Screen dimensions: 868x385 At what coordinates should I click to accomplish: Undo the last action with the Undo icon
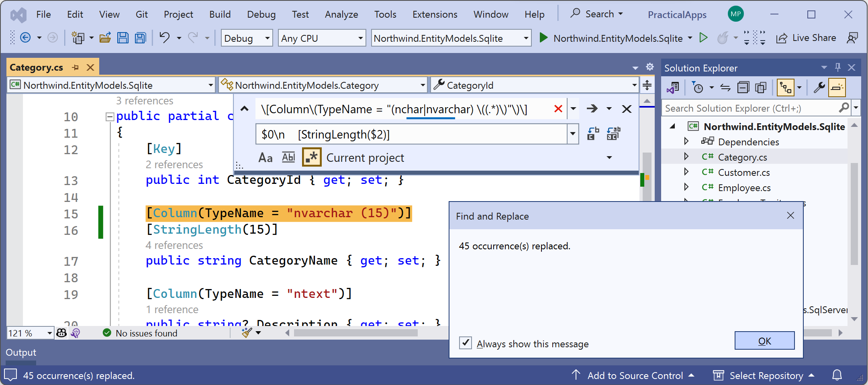[165, 38]
